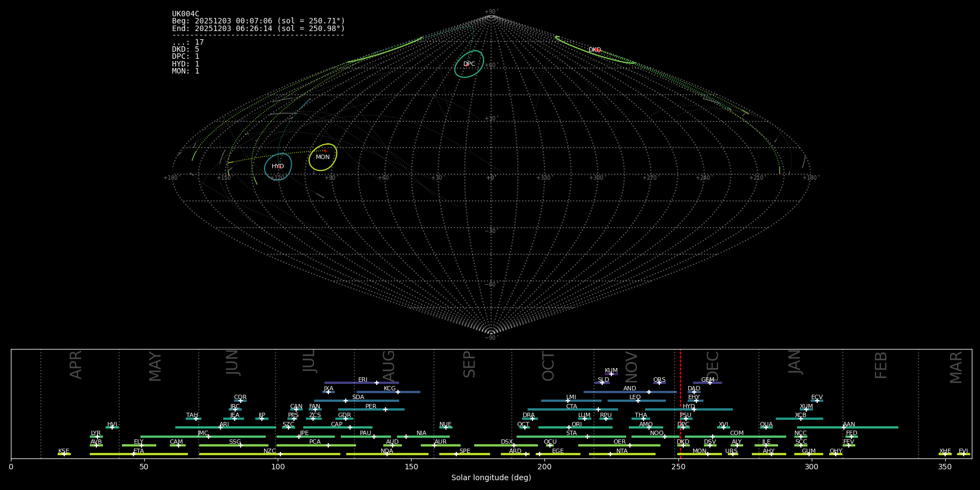Click the peak cross marker on PER bar
This screenshot has height=490, width=980.
385,409
